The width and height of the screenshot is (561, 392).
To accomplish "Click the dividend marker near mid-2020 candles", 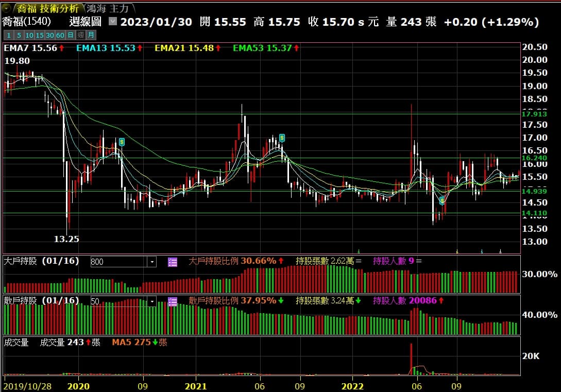I will pyautogui.click(x=122, y=142).
